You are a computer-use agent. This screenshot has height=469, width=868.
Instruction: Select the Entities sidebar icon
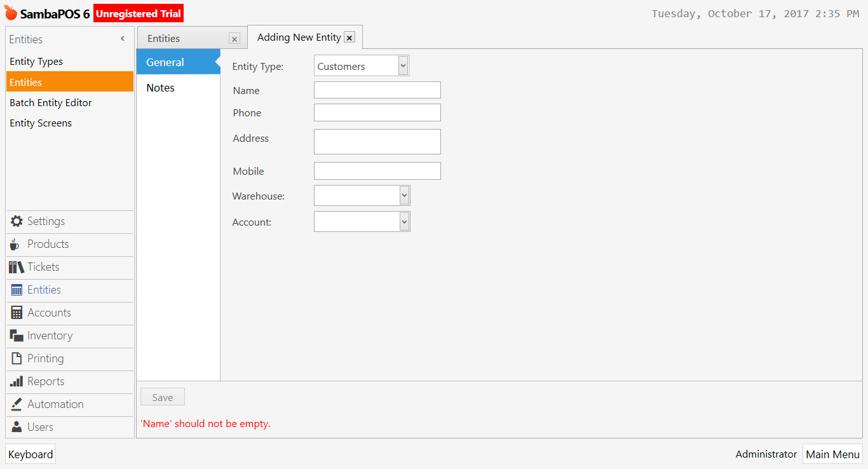click(16, 290)
